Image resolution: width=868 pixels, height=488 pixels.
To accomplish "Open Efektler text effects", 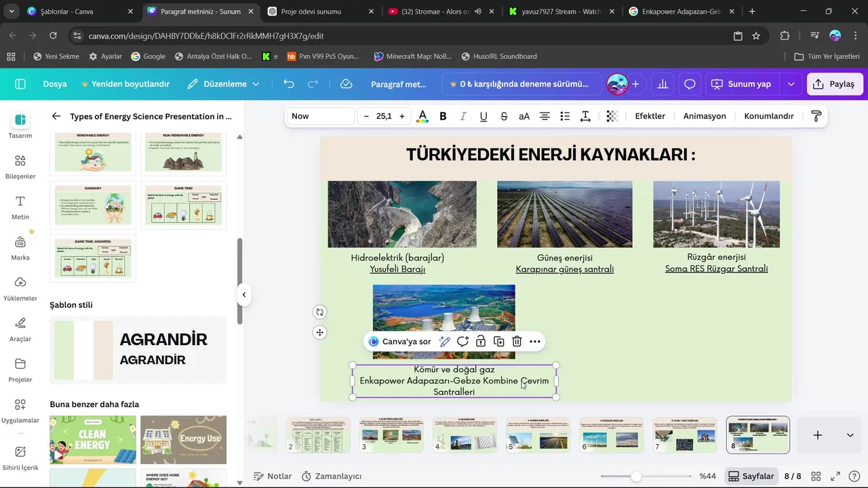I will point(650,117).
